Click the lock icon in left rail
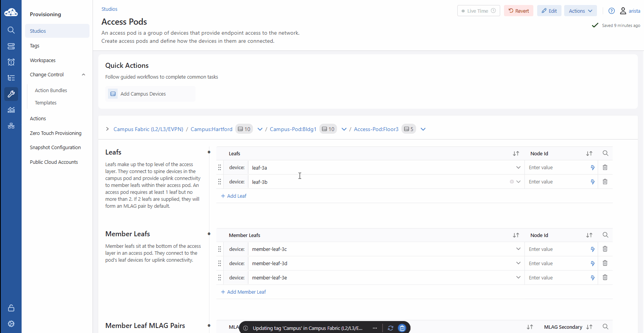 [x=11, y=308]
